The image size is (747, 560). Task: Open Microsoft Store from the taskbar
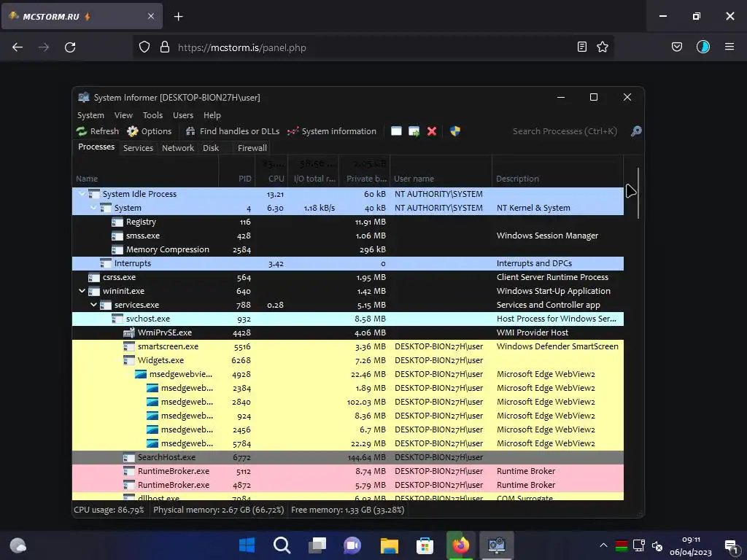click(425, 545)
